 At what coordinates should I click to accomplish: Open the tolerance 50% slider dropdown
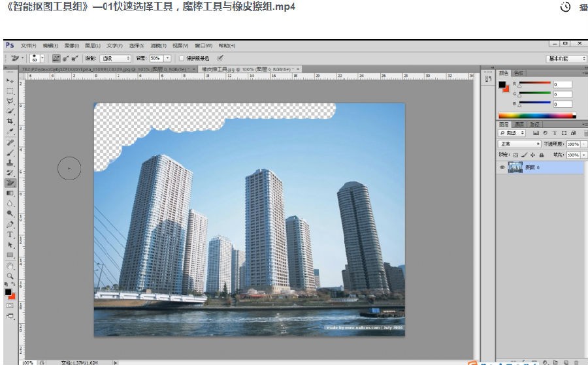pos(168,59)
